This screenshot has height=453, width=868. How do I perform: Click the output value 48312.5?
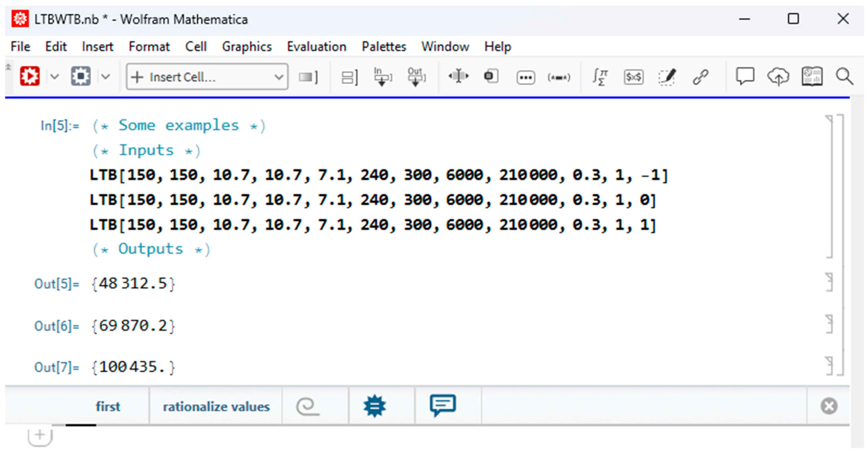[133, 284]
